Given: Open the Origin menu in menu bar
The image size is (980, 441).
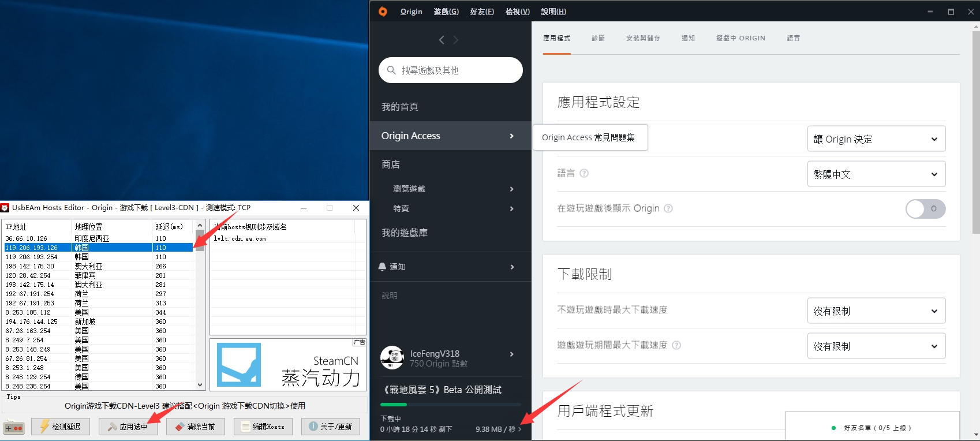Looking at the screenshot, I should coord(412,12).
